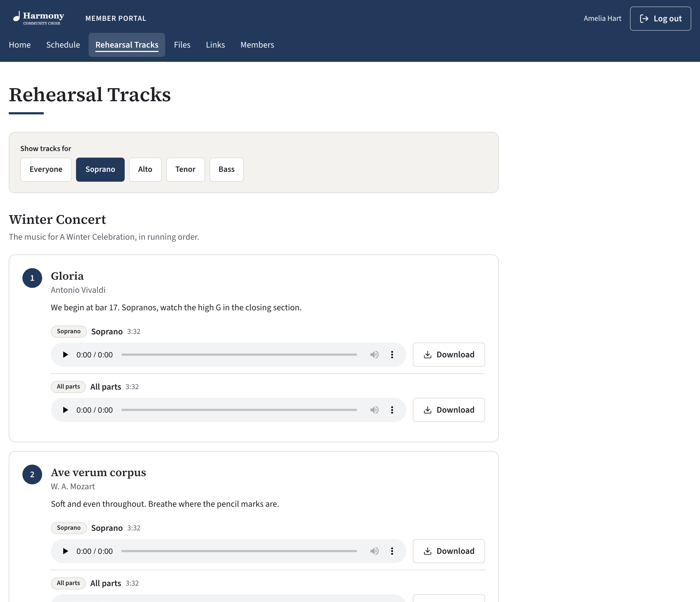
Task: Filter tracks by Tenor
Action: coord(185,169)
